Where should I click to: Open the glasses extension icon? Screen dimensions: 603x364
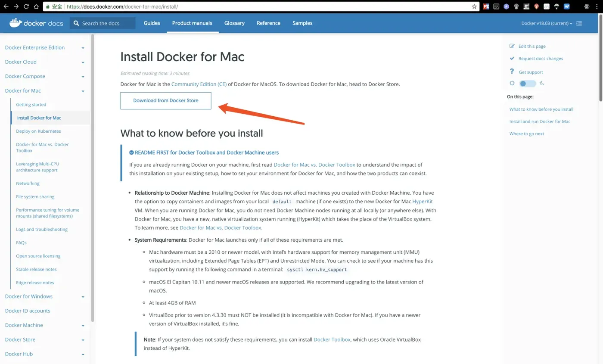496,6
